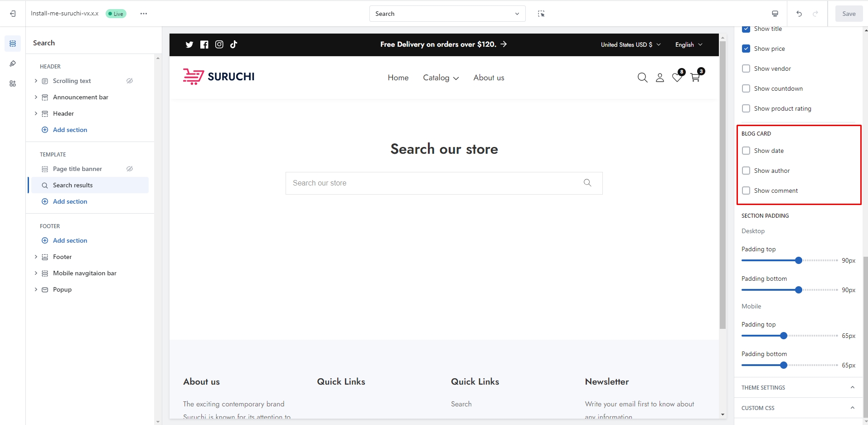Toggle visibility of Scrolling text section
Screen dimensions: 868x425
tap(130, 81)
